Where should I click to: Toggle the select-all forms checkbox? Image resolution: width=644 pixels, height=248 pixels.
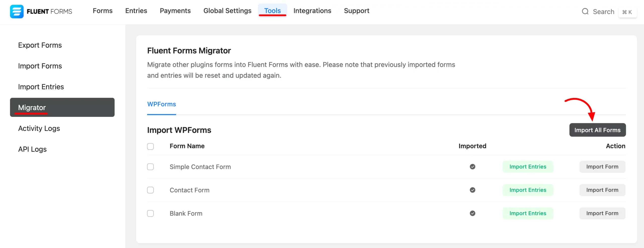(x=150, y=146)
